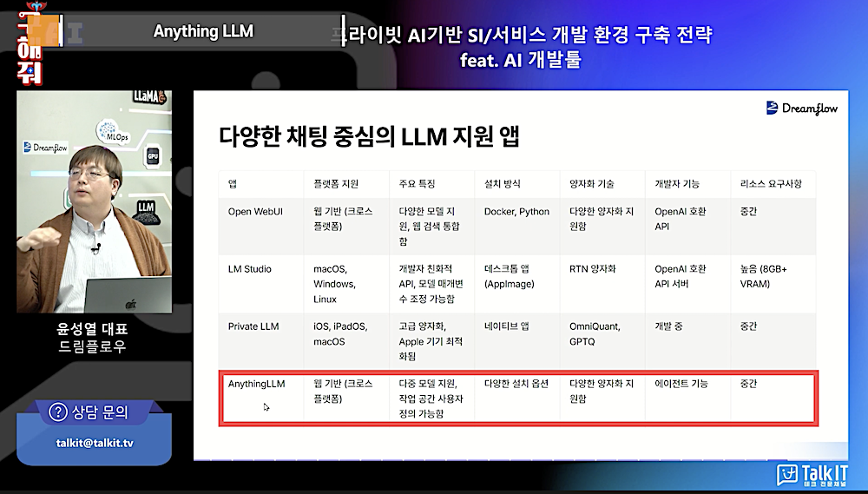
Task: Click the talkit@talkit.tv email address
Action: tap(95, 443)
